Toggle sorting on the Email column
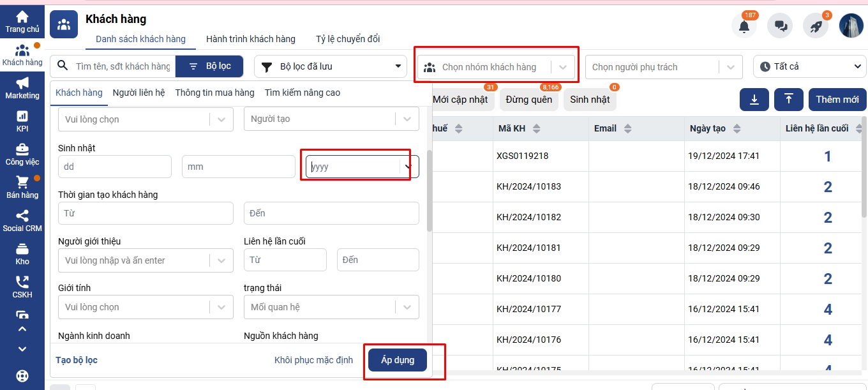 pos(627,129)
